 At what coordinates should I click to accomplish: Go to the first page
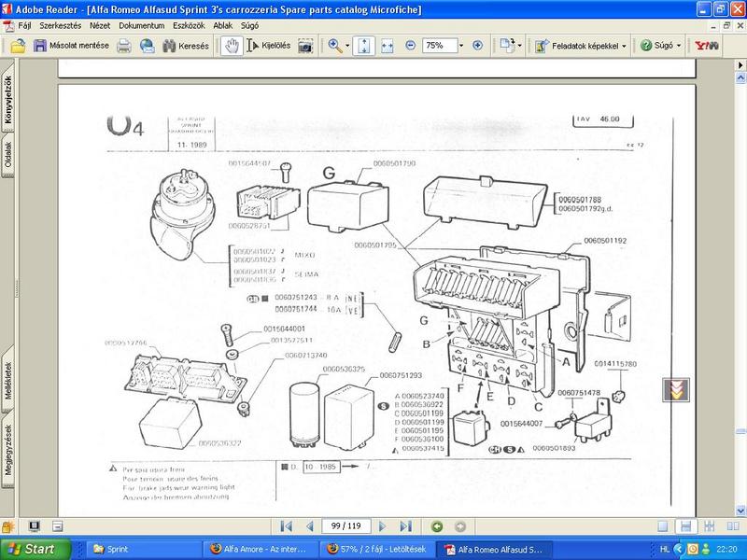[287, 526]
